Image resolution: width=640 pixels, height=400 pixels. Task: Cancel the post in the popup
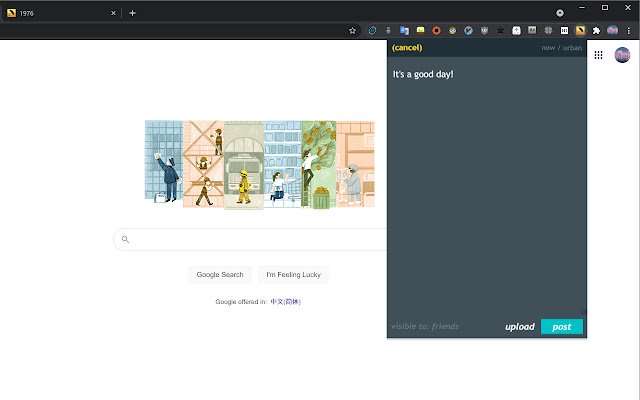point(407,48)
